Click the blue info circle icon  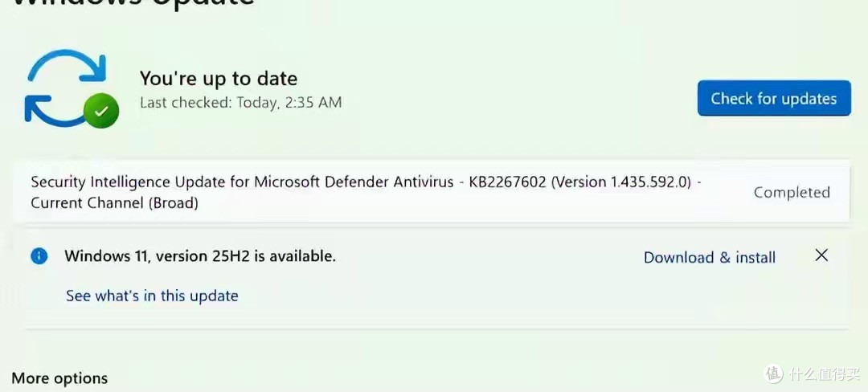click(x=39, y=256)
